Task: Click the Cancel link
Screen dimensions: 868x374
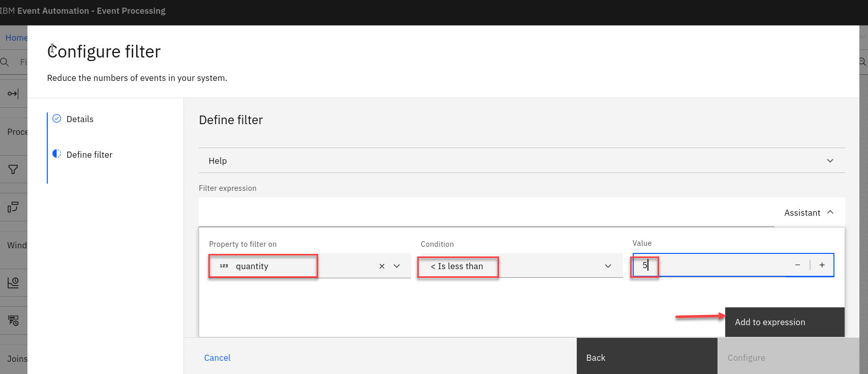Action: click(x=217, y=358)
